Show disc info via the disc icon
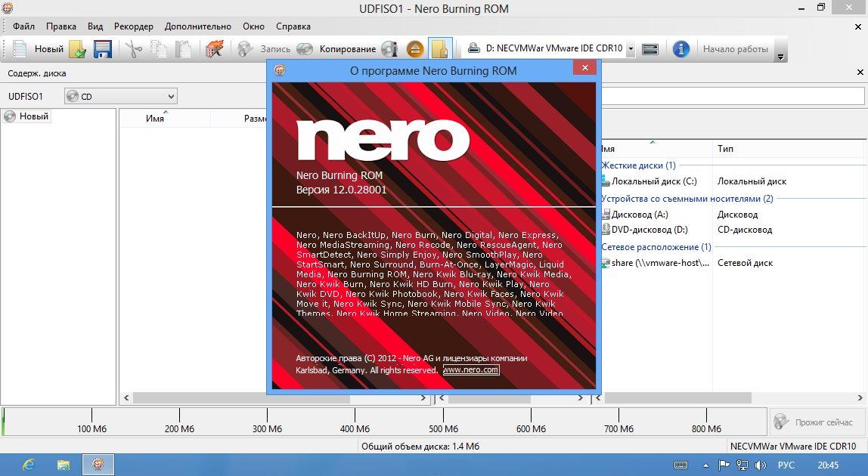 389,48
